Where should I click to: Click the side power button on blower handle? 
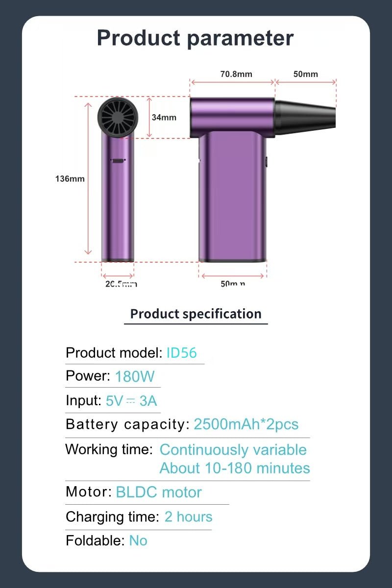point(267,162)
